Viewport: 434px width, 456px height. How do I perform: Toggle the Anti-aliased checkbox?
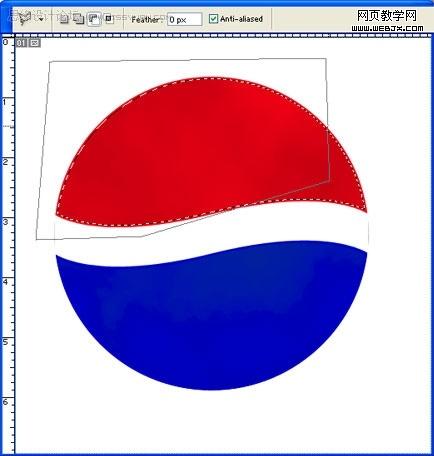tap(213, 19)
